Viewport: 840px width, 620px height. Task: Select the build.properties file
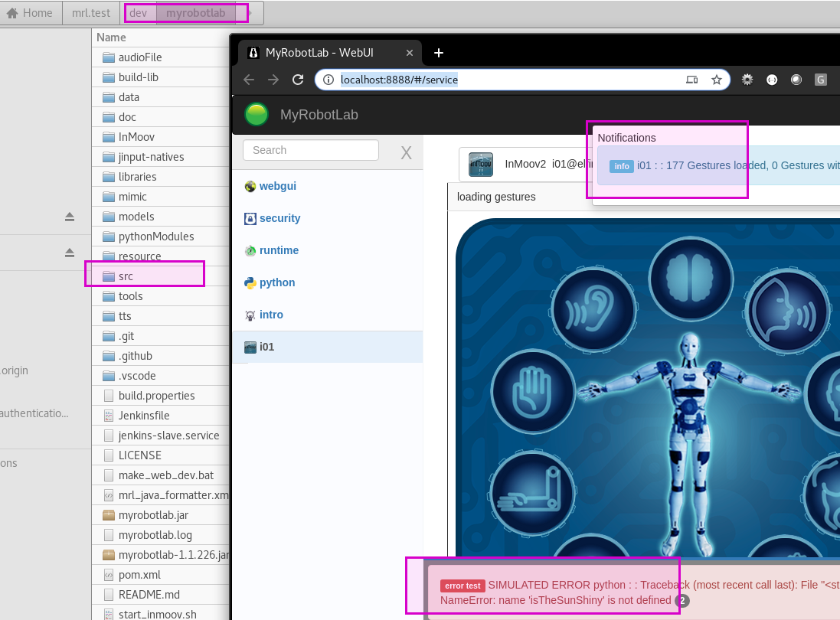(161, 396)
